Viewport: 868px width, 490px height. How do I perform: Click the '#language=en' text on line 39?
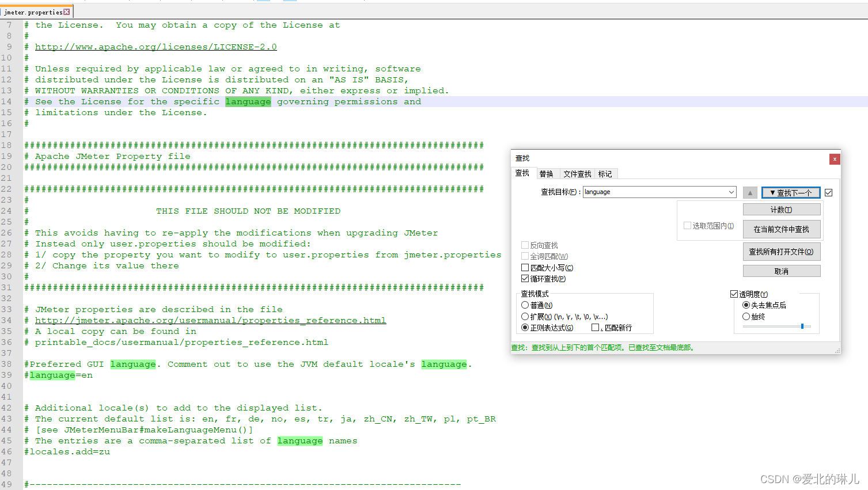coord(58,375)
